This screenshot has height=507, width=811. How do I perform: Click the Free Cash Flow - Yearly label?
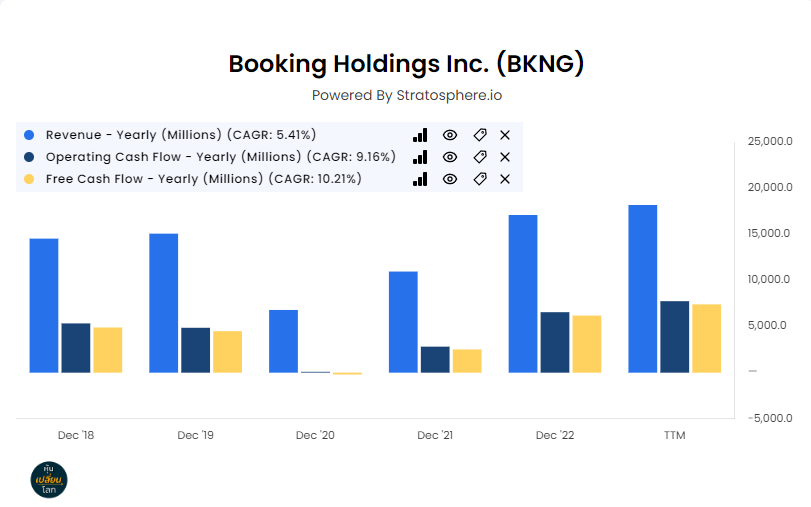[x=204, y=179]
